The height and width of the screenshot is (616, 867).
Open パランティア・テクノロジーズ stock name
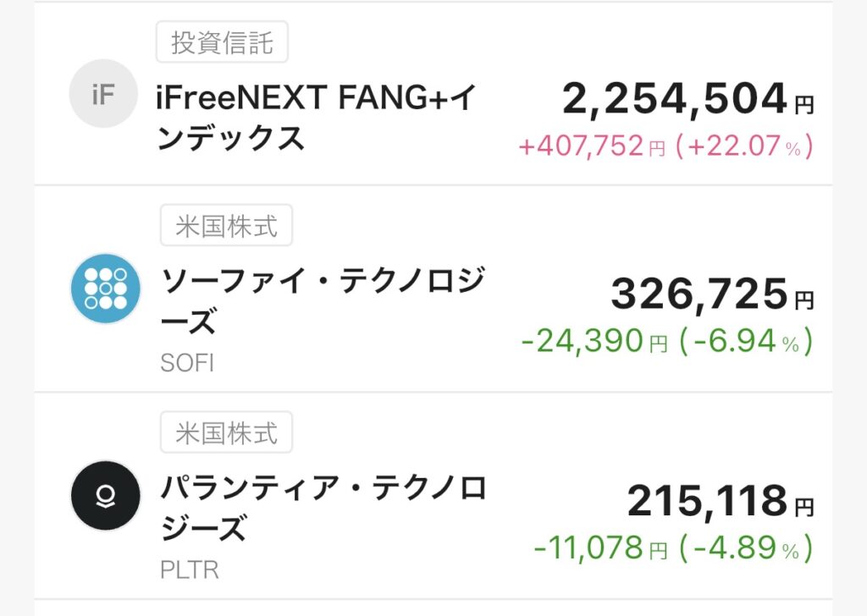tap(323, 508)
